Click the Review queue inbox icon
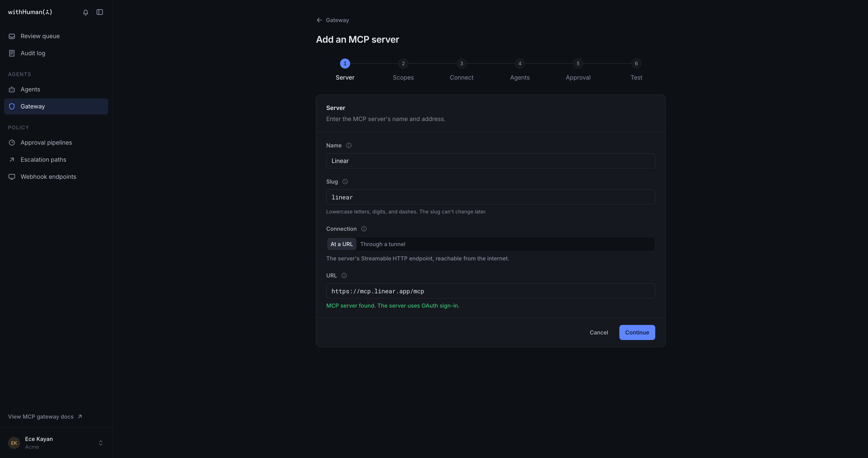 [x=12, y=36]
